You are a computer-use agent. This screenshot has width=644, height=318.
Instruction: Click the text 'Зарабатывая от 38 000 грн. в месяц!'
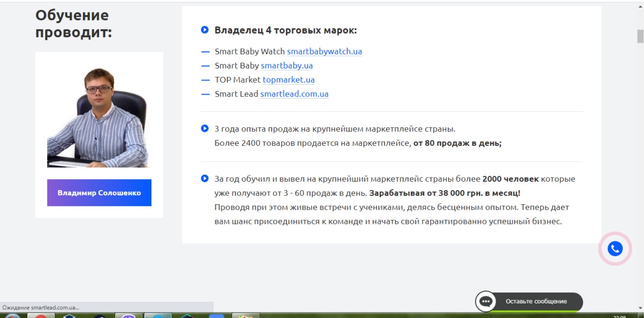[x=445, y=193]
